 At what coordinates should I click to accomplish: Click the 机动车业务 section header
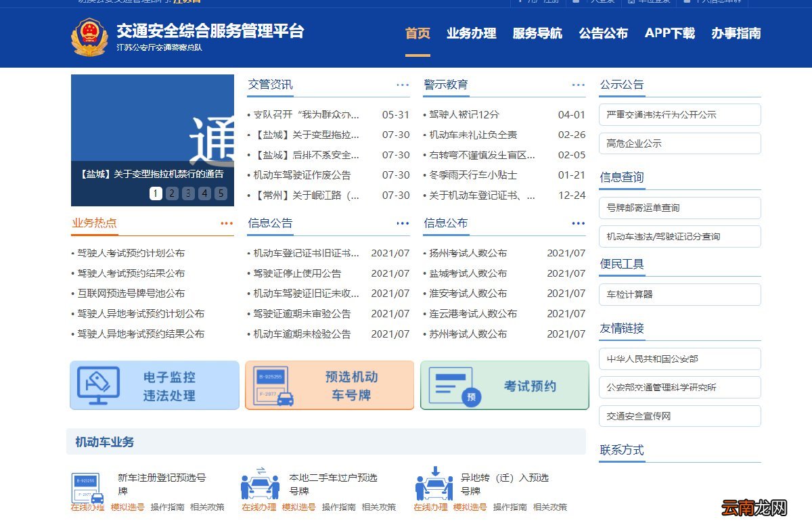(326, 442)
